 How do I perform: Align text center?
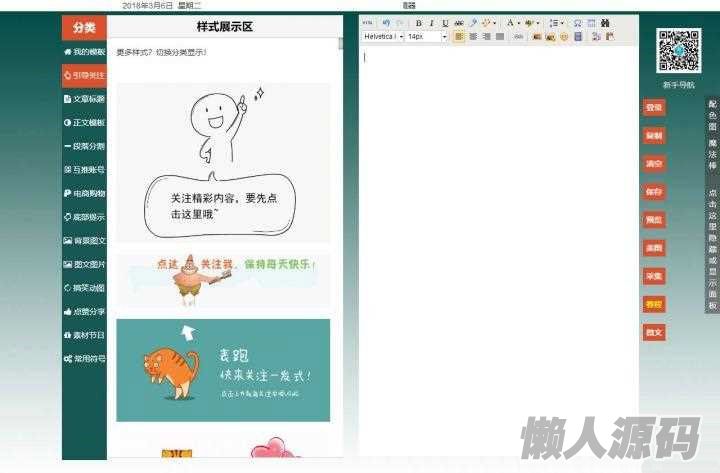473,36
